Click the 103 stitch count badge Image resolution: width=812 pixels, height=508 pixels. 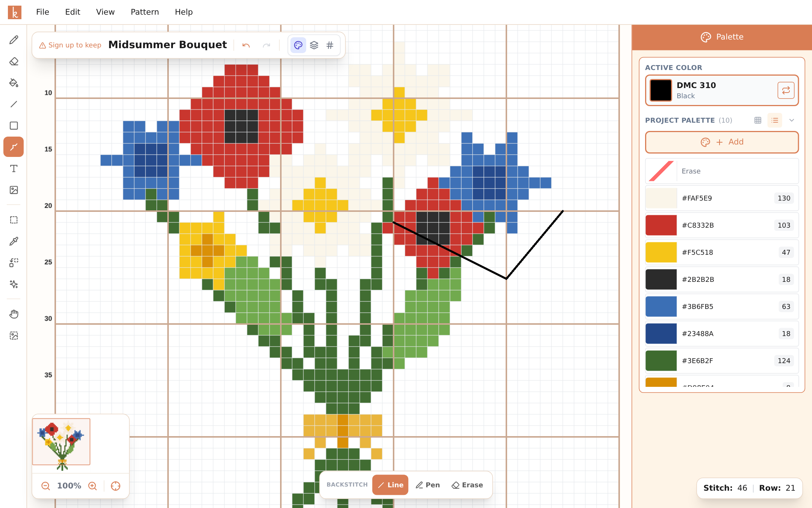(x=784, y=225)
